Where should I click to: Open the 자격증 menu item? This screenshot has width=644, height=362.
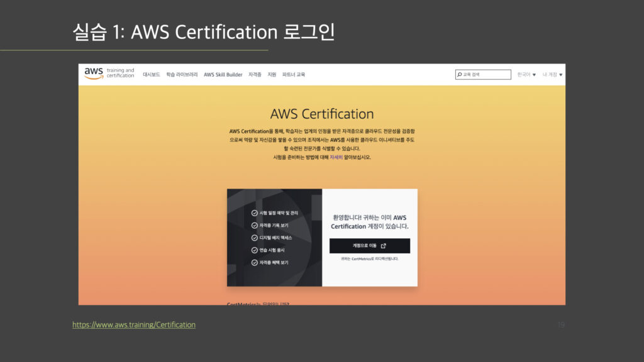[255, 75]
